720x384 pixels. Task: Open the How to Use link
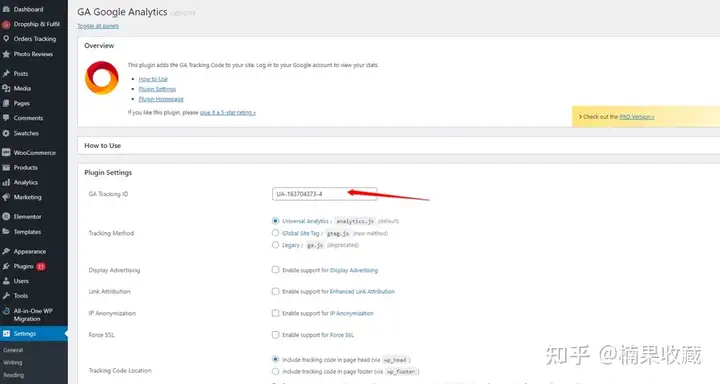(153, 79)
